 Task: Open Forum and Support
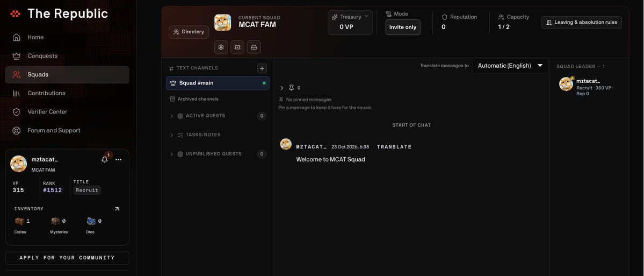point(67,130)
